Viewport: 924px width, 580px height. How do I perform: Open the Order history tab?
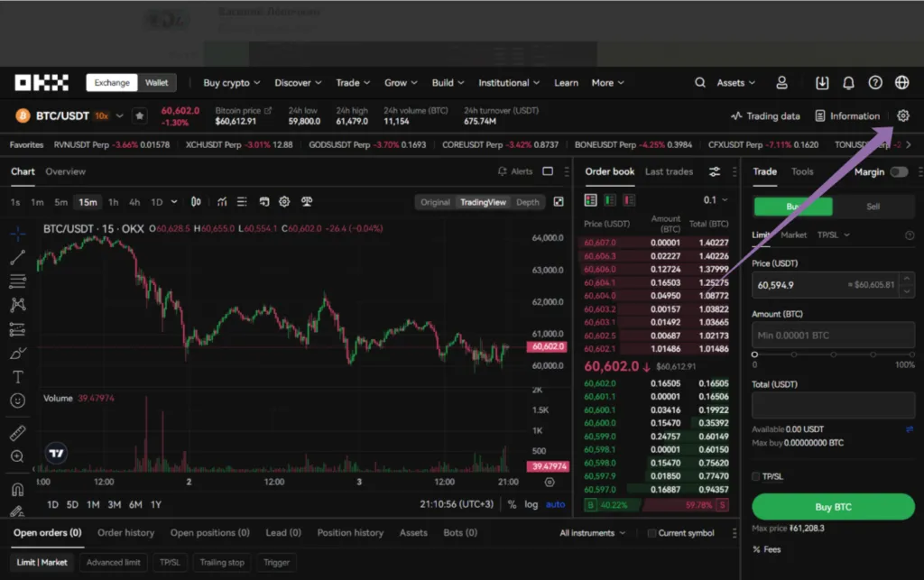(125, 533)
